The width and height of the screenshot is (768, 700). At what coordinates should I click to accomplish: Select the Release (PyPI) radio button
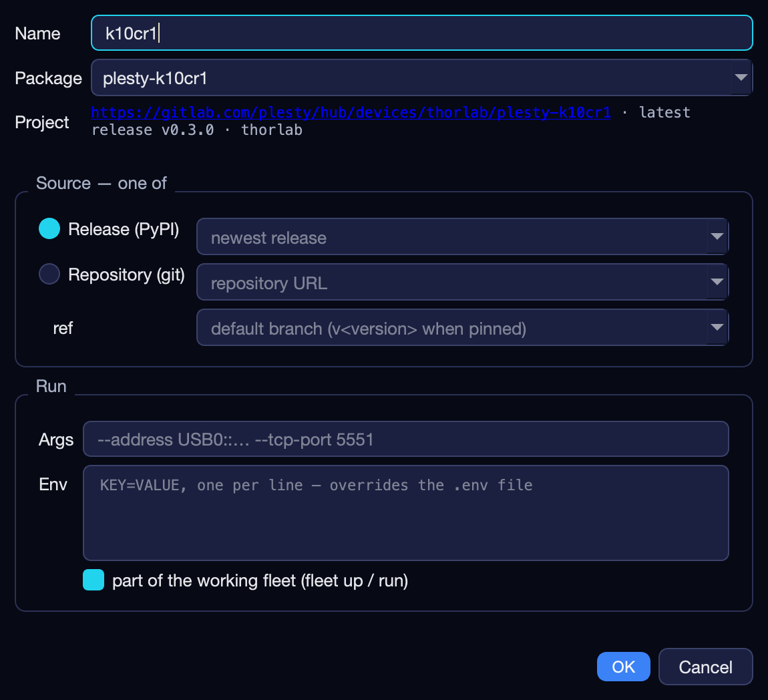pos(49,228)
